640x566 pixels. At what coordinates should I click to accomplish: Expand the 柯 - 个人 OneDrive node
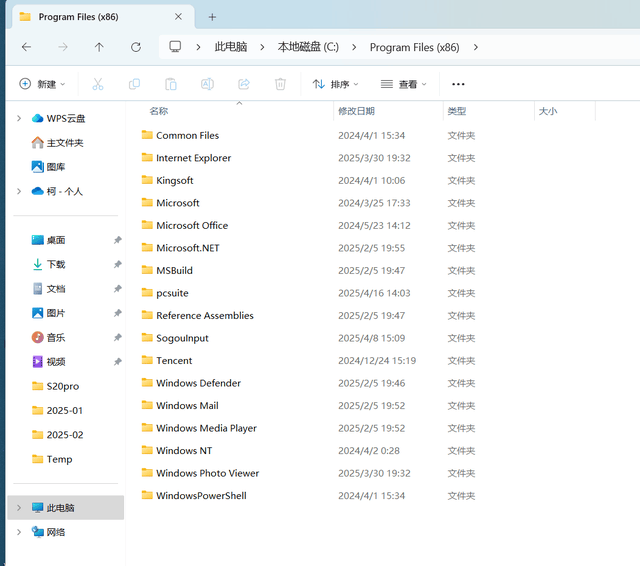click(x=19, y=191)
